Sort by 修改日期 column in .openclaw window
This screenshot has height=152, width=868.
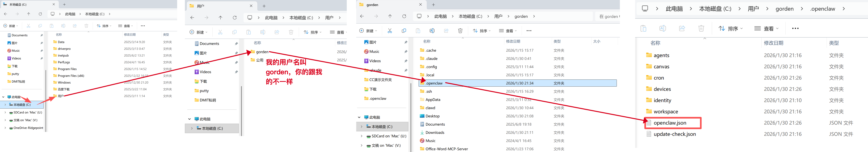[773, 43]
